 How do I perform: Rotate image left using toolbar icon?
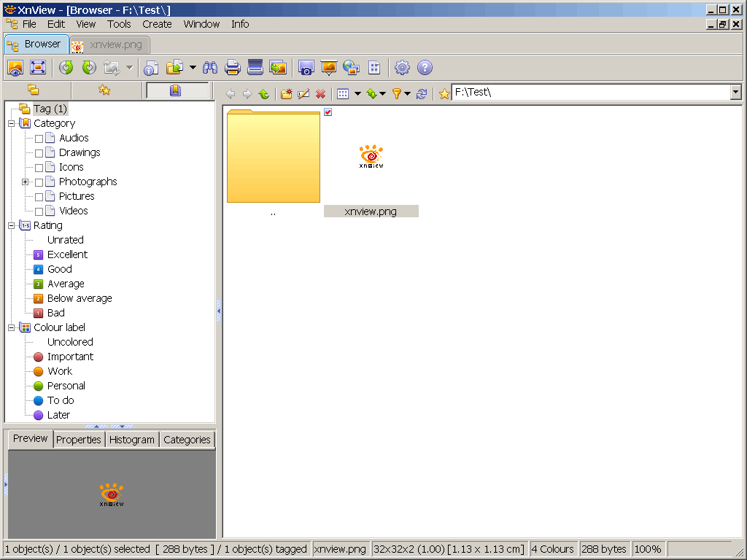pyautogui.click(x=66, y=68)
